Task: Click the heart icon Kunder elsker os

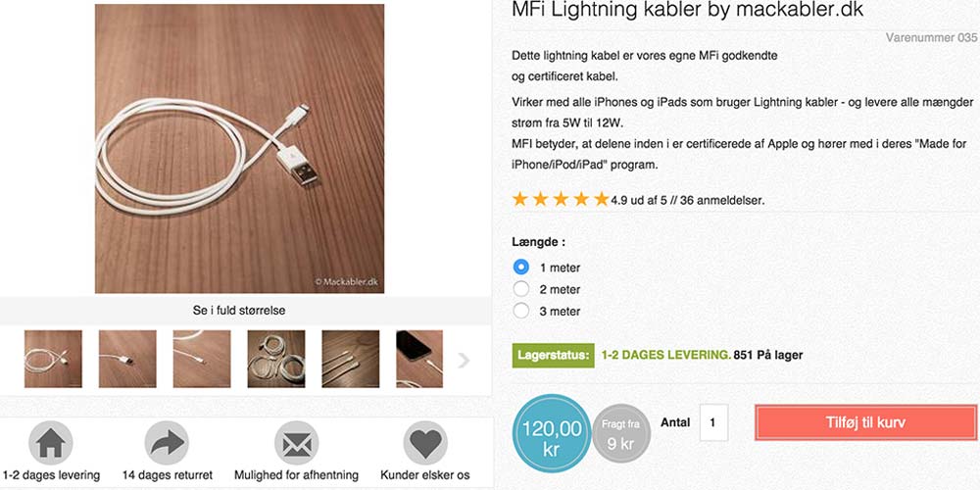Action: [425, 444]
